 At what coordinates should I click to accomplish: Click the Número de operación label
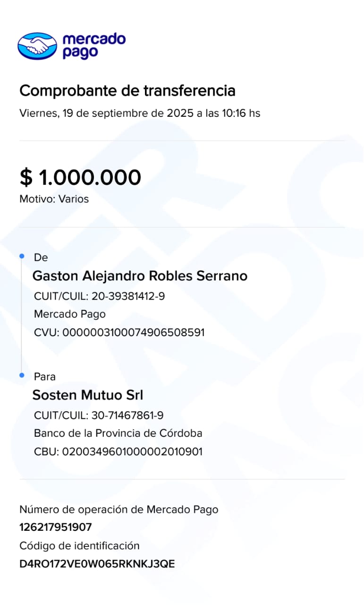(119, 510)
